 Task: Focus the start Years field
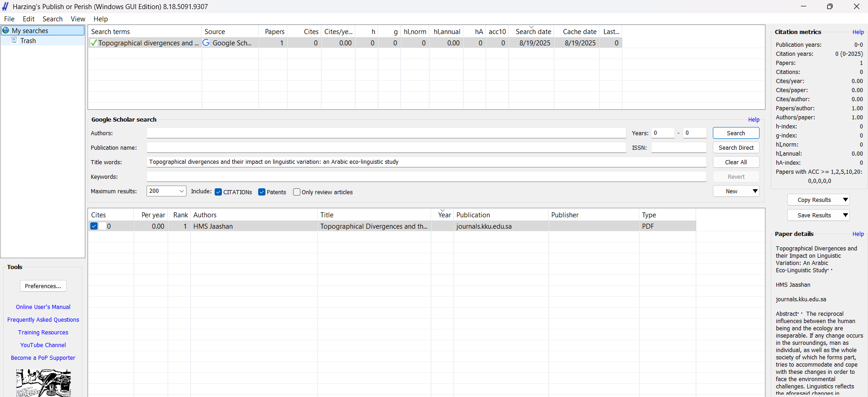point(663,133)
